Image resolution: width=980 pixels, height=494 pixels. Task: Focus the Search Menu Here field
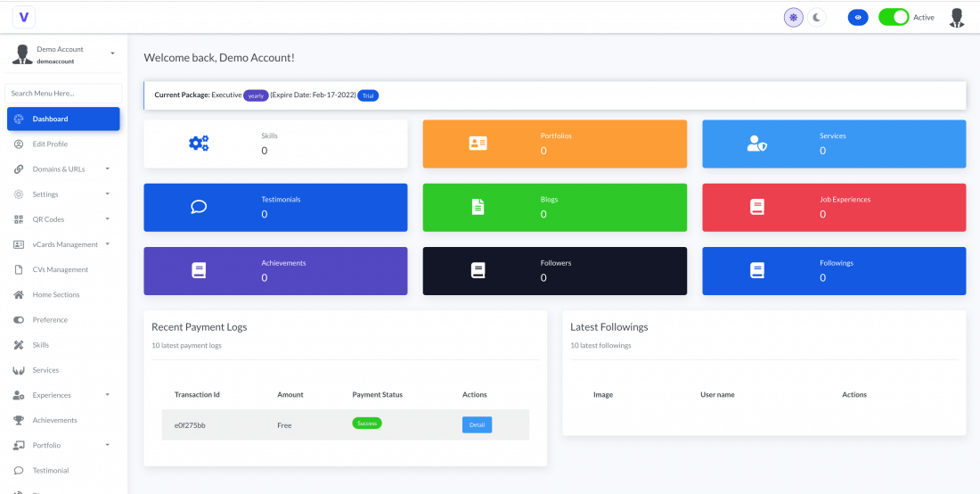coord(63,93)
